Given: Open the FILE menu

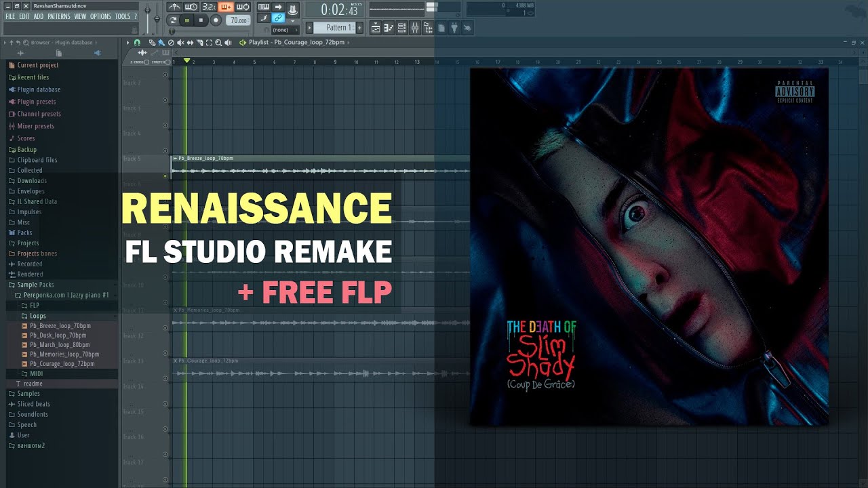Looking at the screenshot, I should 10,16.
